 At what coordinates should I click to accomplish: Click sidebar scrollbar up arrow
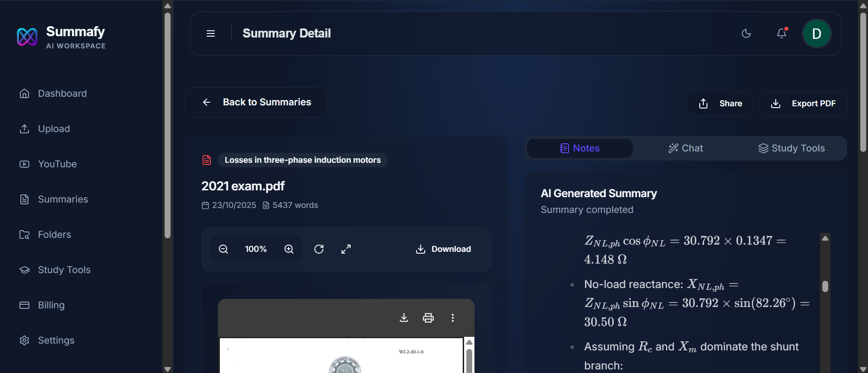coord(168,5)
